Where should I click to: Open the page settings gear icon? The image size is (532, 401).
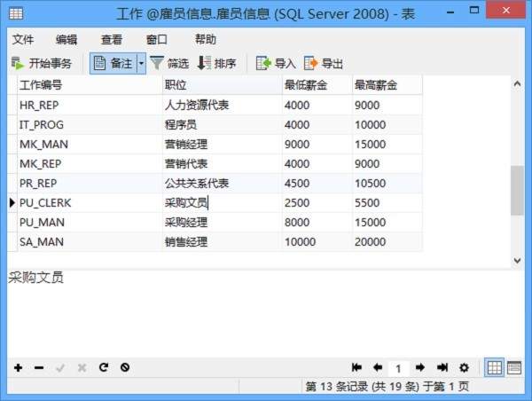coord(464,367)
